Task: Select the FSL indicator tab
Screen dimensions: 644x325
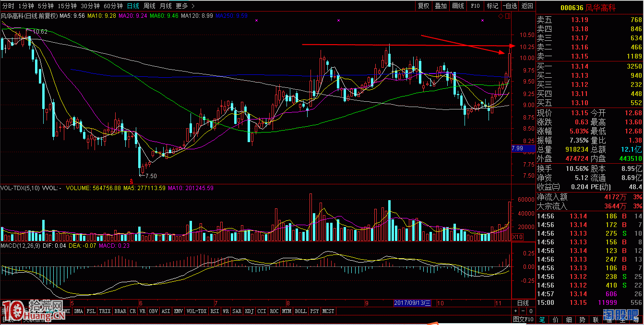Action: (91, 311)
